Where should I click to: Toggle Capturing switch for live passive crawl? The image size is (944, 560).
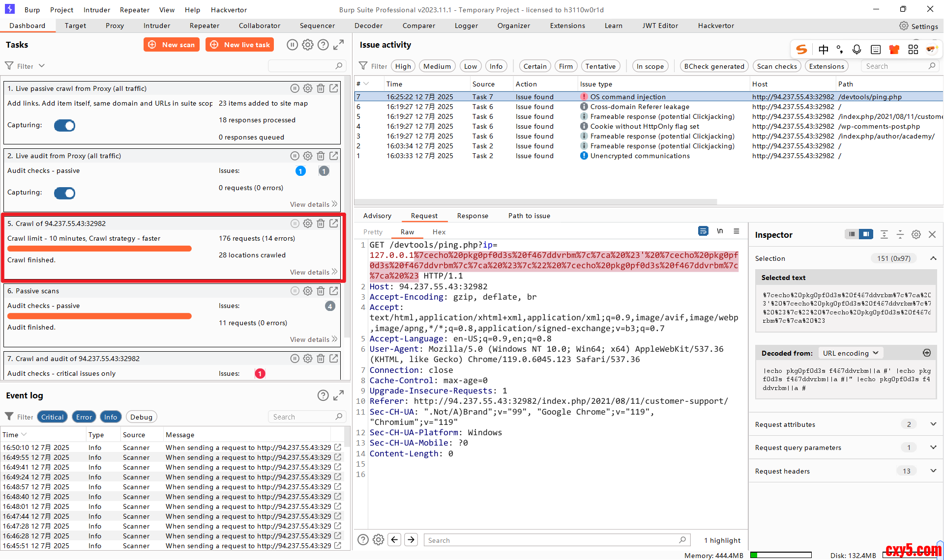pos(64,126)
